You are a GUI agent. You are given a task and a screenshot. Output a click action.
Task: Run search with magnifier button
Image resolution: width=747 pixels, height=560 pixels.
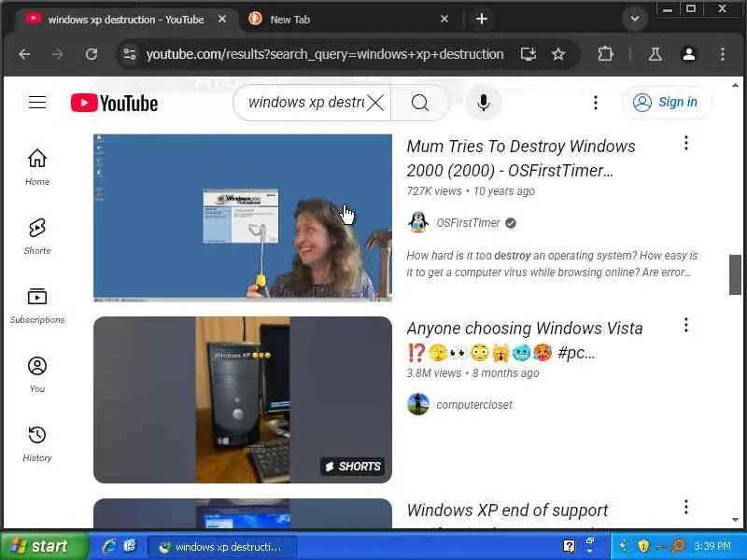click(419, 103)
